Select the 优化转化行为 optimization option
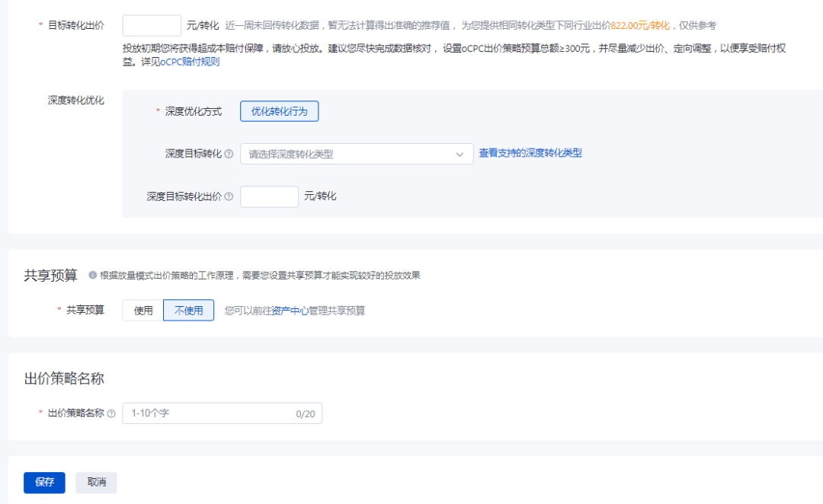Screen dimensions: 823x504 click(x=279, y=111)
